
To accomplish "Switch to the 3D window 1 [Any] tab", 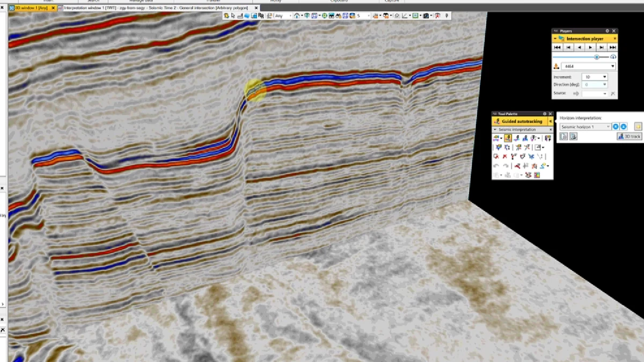I will (x=32, y=8).
